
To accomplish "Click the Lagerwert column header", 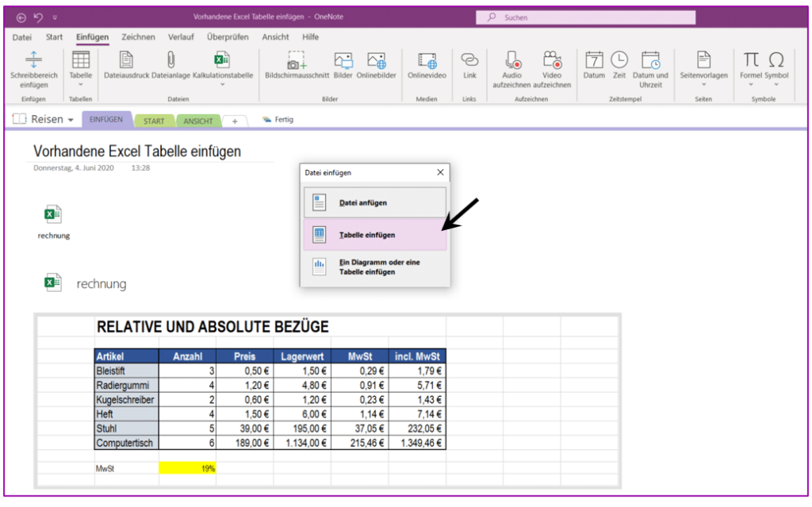I will (302, 356).
